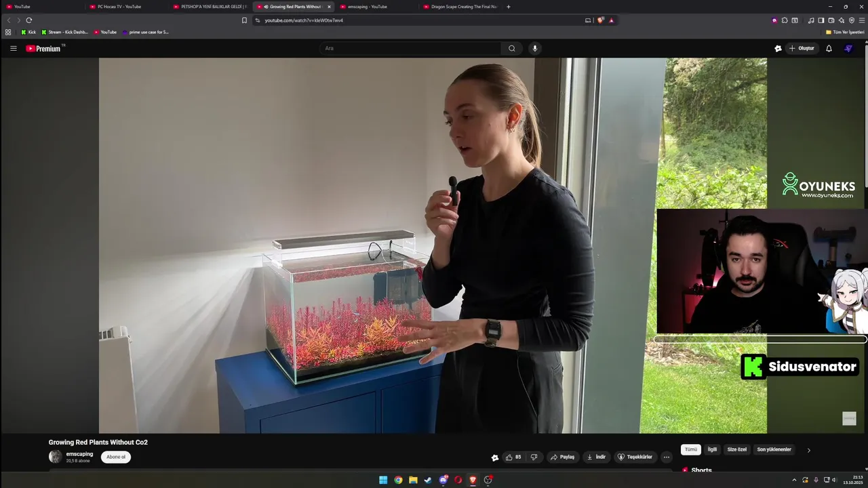Download the video with İndir

click(596, 457)
